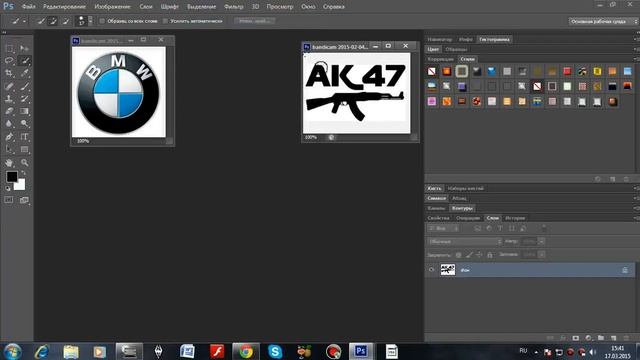
Task: Select the Gradient tool
Action: point(24,111)
